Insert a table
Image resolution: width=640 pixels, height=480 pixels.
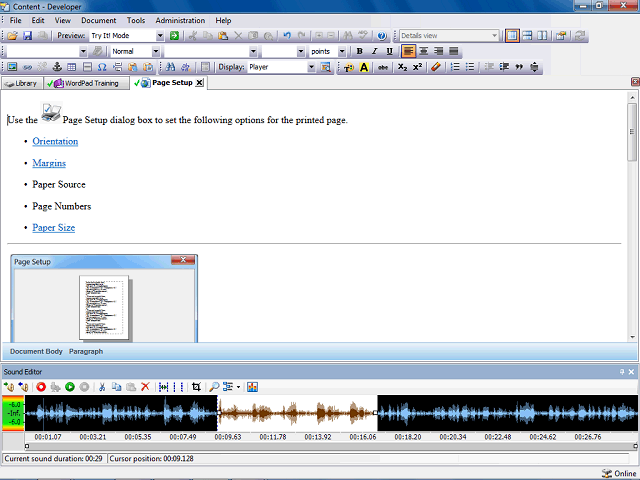point(72,67)
